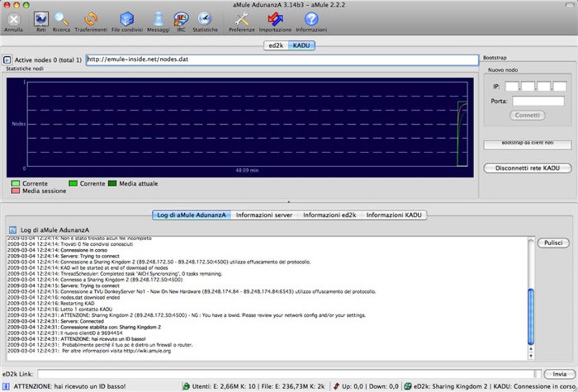
Task: Click the Bootstrap da client noti button
Action: [527, 144]
